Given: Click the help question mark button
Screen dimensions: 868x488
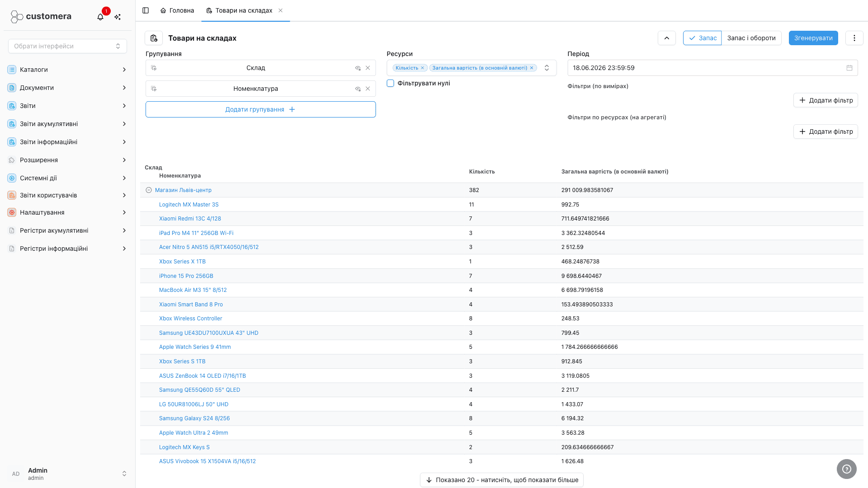Looking at the screenshot, I should [x=846, y=469].
